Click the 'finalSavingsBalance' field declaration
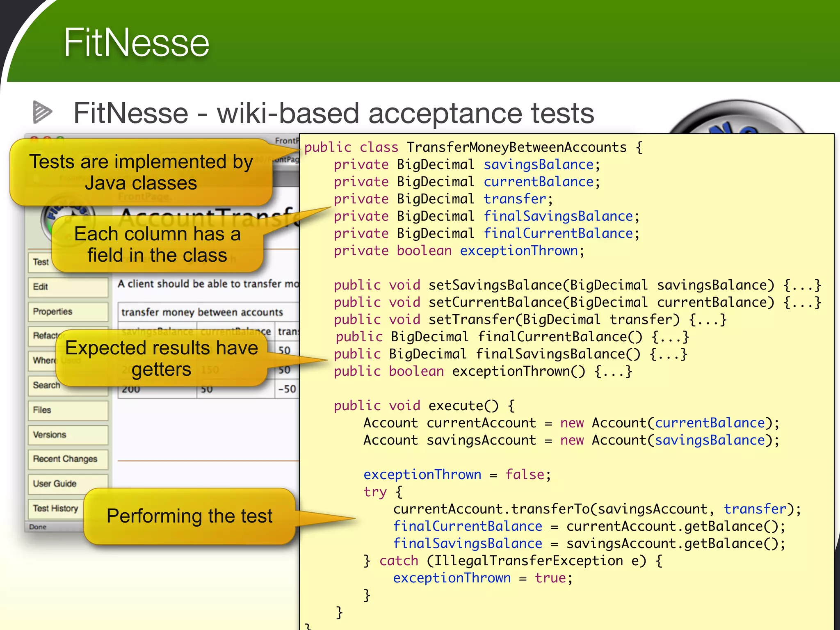The height and width of the screenshot is (630, 840). (486, 216)
